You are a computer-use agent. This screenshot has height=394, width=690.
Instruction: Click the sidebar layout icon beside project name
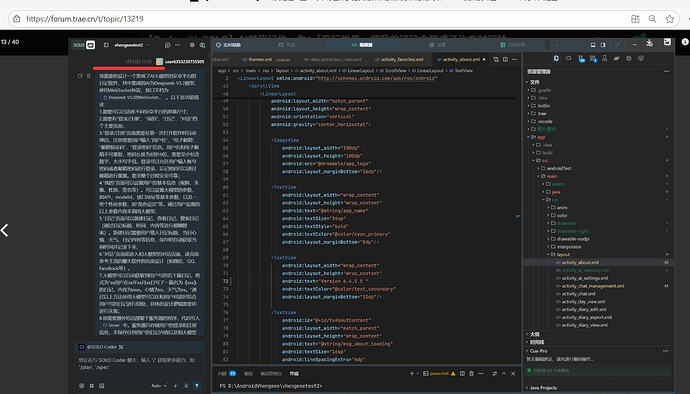[106, 45]
